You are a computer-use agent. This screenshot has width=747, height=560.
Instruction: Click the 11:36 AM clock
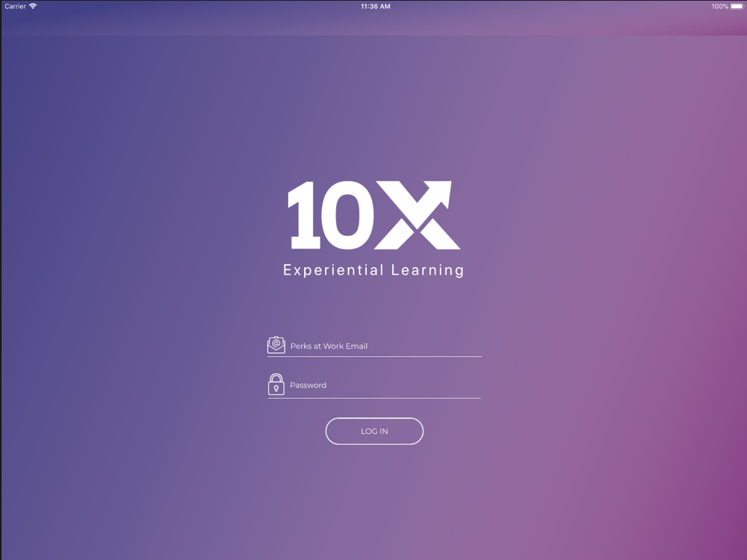pyautogui.click(x=376, y=6)
